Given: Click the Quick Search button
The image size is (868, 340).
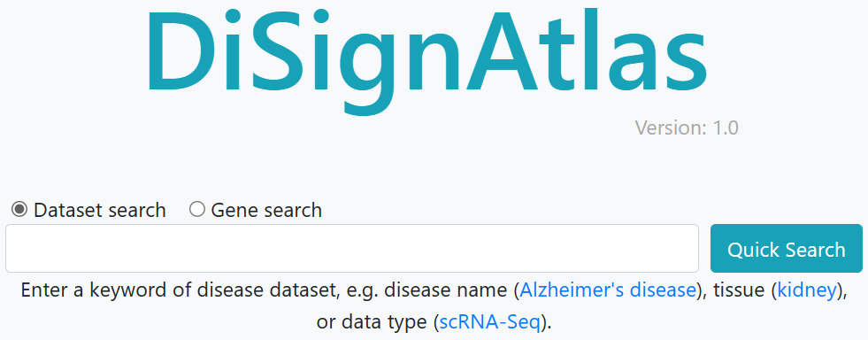Looking at the screenshot, I should click(x=786, y=248).
